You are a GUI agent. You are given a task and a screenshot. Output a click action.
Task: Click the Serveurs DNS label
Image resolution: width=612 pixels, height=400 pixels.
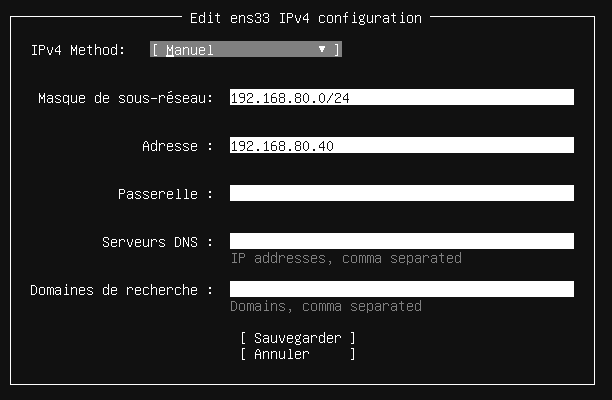(157, 241)
